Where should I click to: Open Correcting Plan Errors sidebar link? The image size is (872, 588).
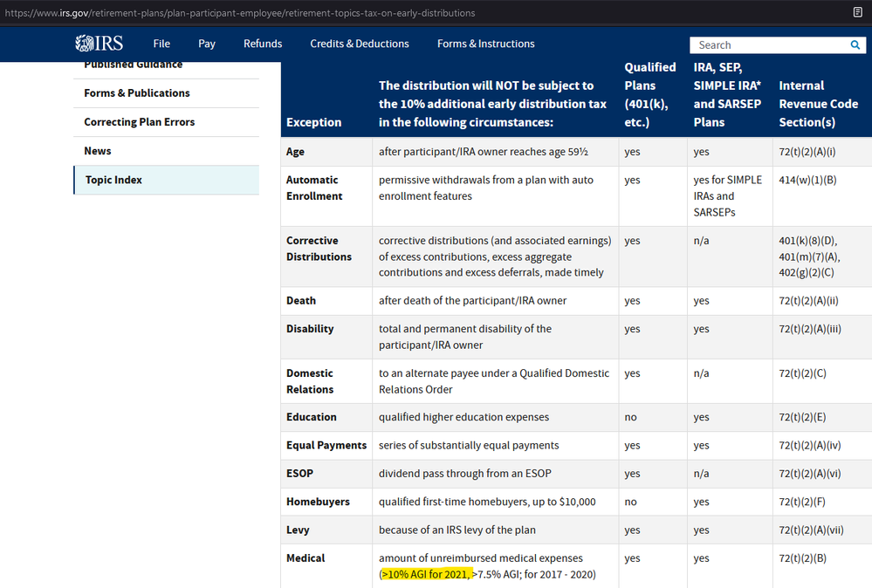139,122
